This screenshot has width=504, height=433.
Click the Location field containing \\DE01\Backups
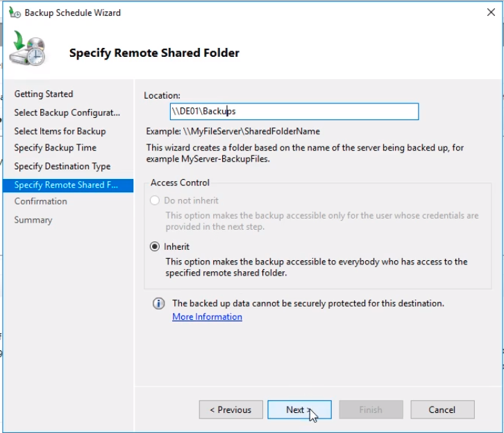click(x=294, y=112)
